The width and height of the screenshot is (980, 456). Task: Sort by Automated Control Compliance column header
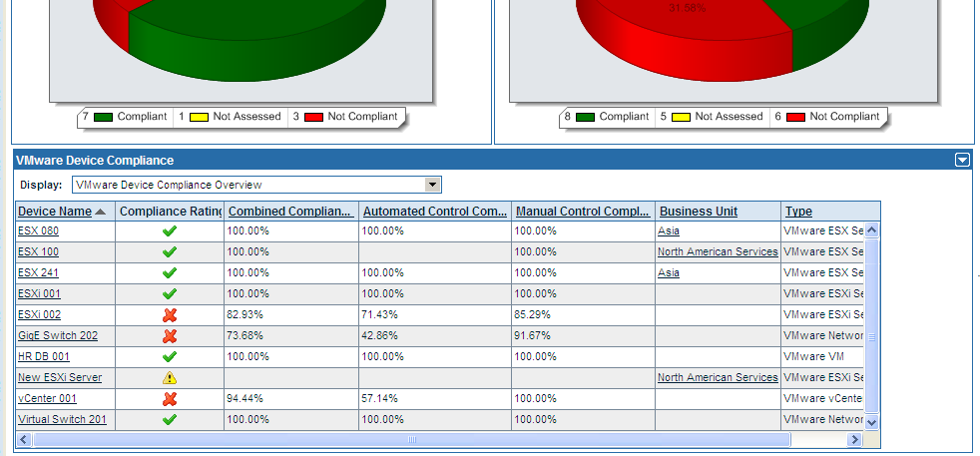coord(435,212)
